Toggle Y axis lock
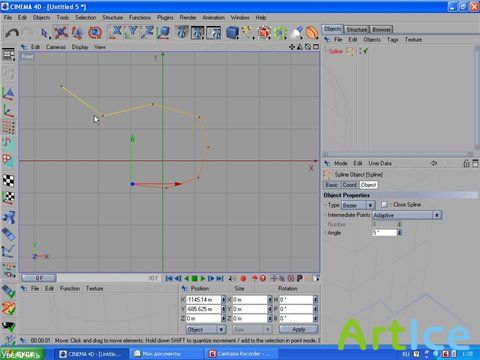Image resolution: width=480 pixels, height=360 pixels. 132,32
